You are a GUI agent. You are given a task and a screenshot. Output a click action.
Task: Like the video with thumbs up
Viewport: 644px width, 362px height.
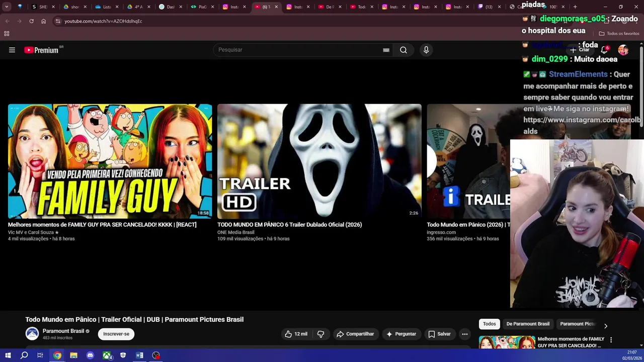tap(296, 334)
